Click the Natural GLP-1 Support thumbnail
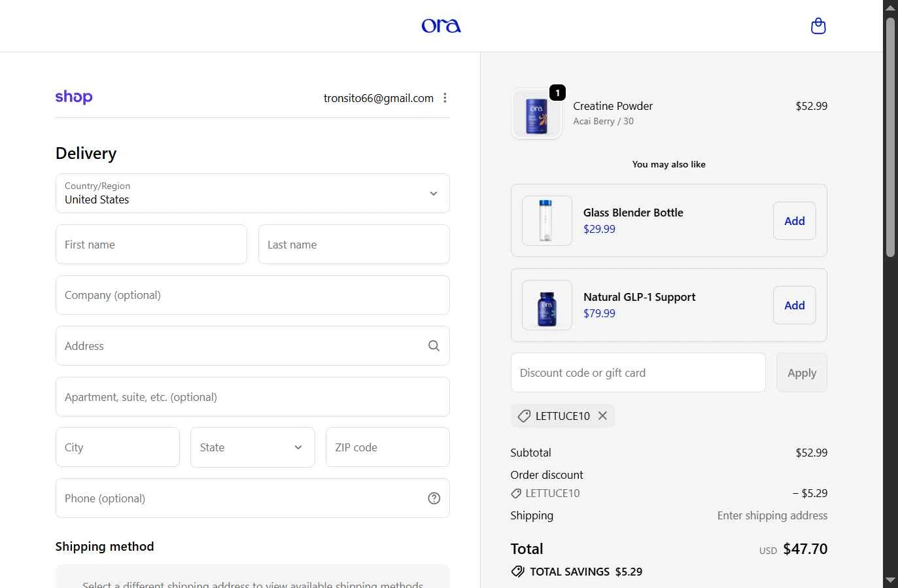 (x=547, y=305)
